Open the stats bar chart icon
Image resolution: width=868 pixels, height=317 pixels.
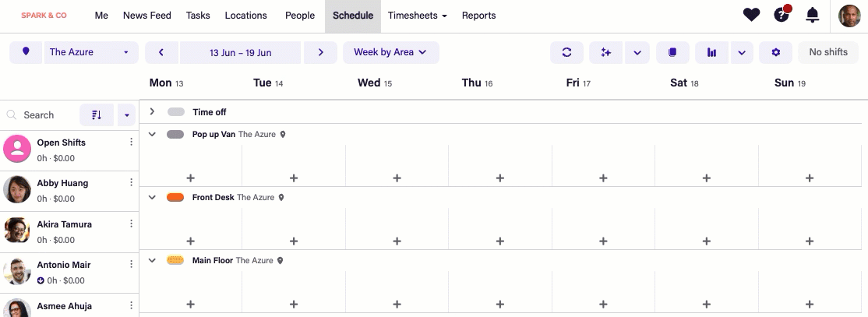(x=711, y=52)
